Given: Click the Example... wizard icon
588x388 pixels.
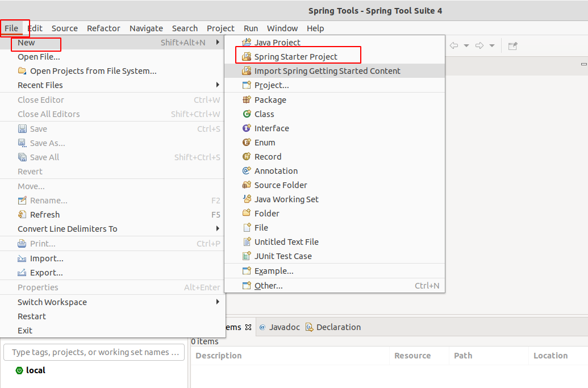Looking at the screenshot, I should [x=247, y=270].
